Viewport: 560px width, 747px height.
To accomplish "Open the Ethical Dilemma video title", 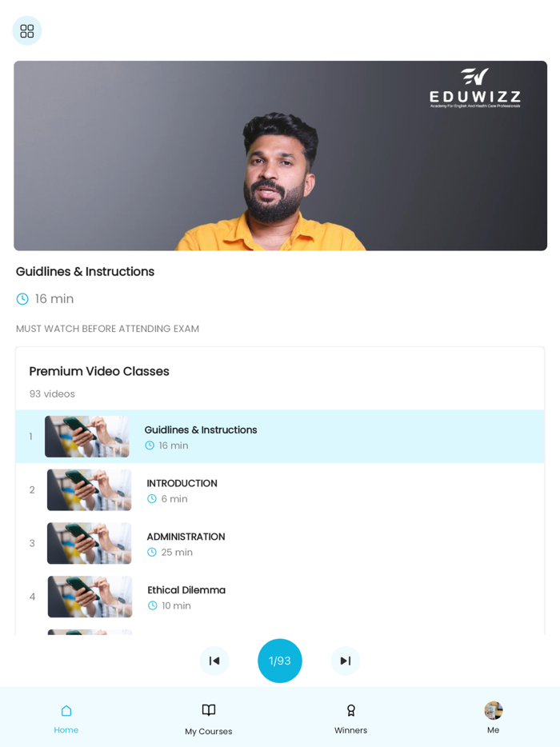I will tap(186, 589).
